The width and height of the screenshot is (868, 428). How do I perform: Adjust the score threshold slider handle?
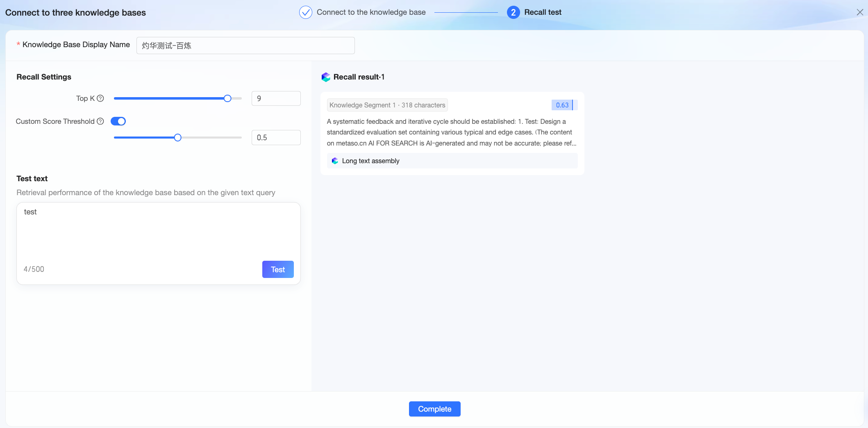tap(177, 138)
